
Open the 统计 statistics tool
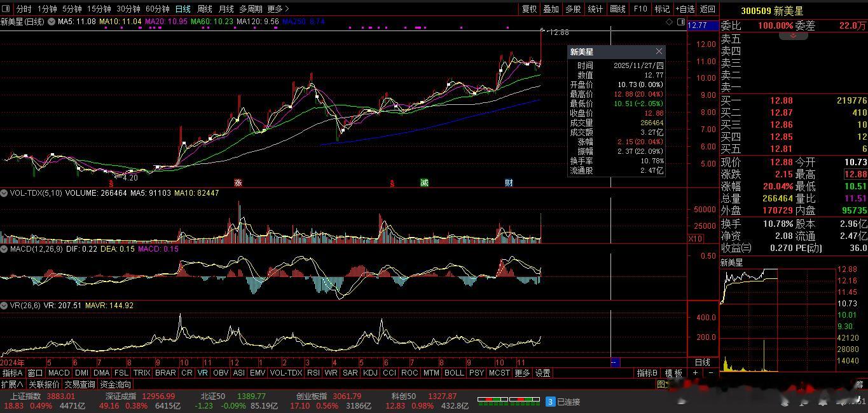(x=595, y=9)
